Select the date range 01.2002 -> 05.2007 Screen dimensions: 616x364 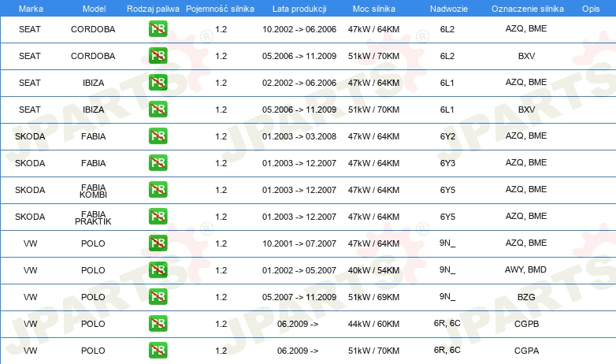point(299,270)
